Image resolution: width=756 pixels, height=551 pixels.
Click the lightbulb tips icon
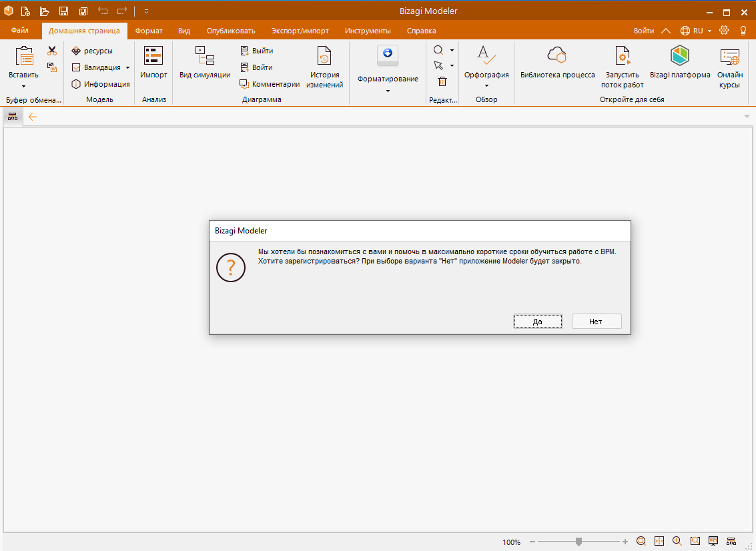coord(743,31)
